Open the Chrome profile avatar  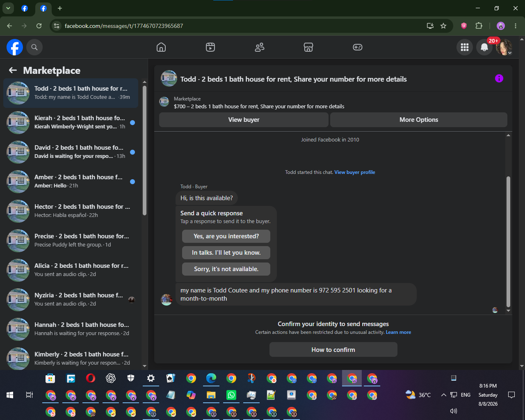pyautogui.click(x=501, y=26)
